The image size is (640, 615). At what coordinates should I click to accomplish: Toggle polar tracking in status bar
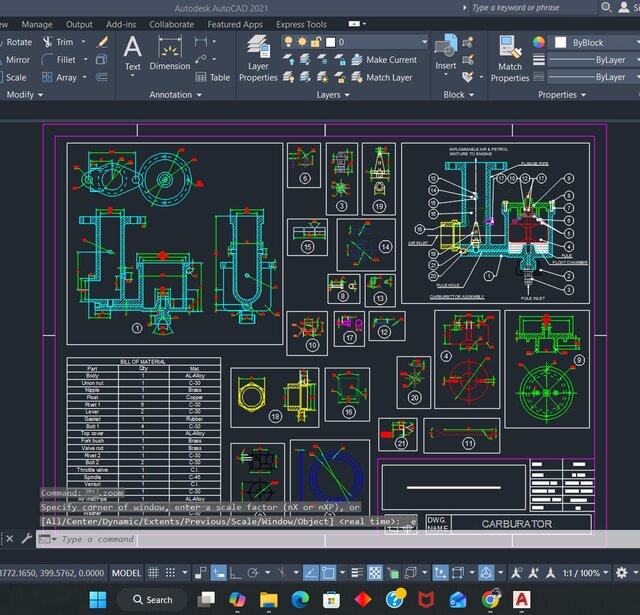pyautogui.click(x=253, y=573)
